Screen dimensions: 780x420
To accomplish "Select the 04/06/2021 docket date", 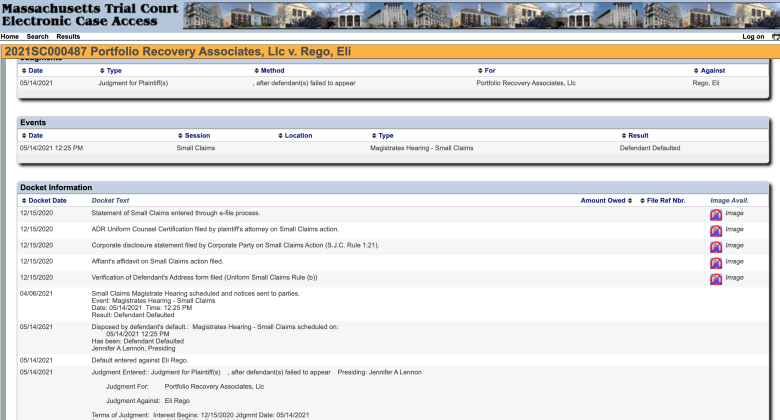I will point(36,294).
